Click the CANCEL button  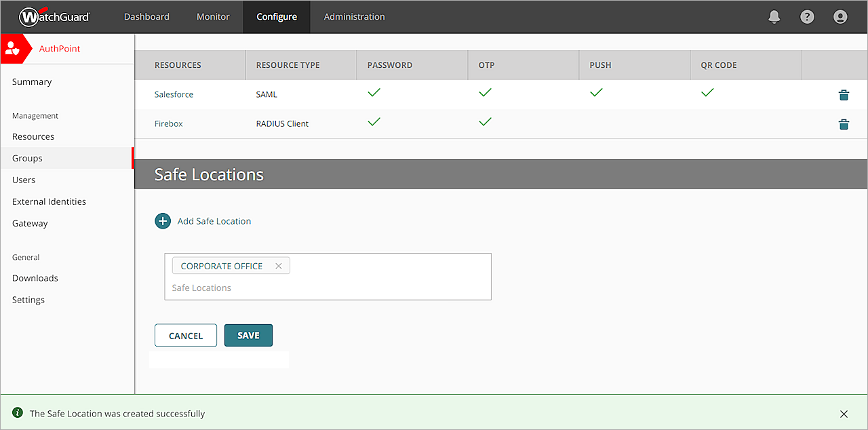click(x=186, y=336)
